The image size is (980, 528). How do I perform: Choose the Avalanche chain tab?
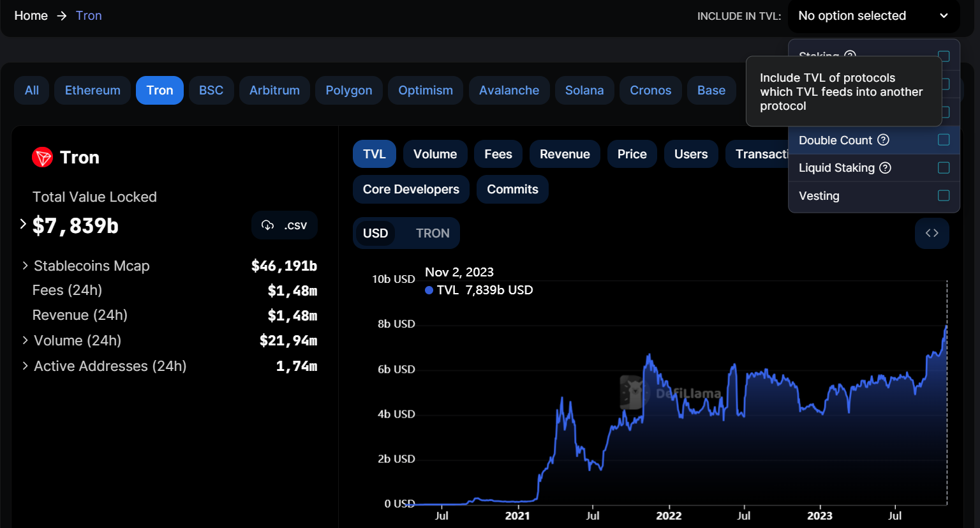point(509,90)
